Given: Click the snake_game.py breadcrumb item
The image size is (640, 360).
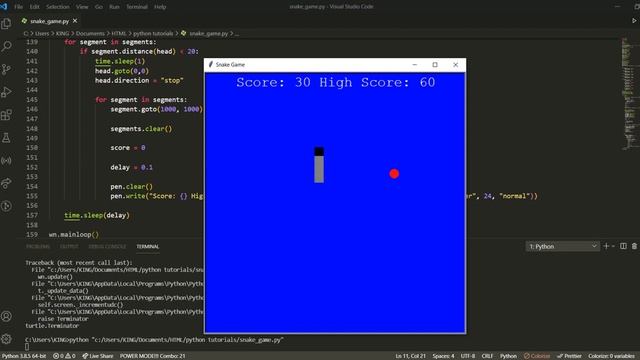Looking at the screenshot, I should pyautogui.click(x=209, y=33).
